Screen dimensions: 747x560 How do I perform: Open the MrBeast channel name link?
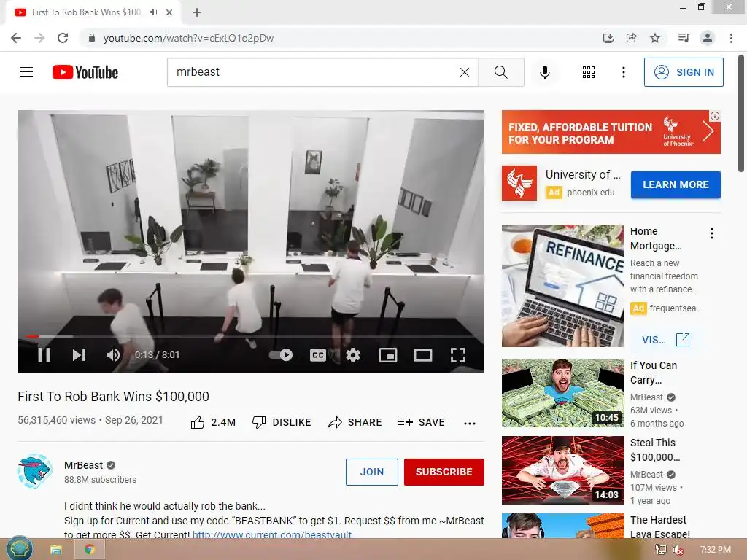click(83, 465)
